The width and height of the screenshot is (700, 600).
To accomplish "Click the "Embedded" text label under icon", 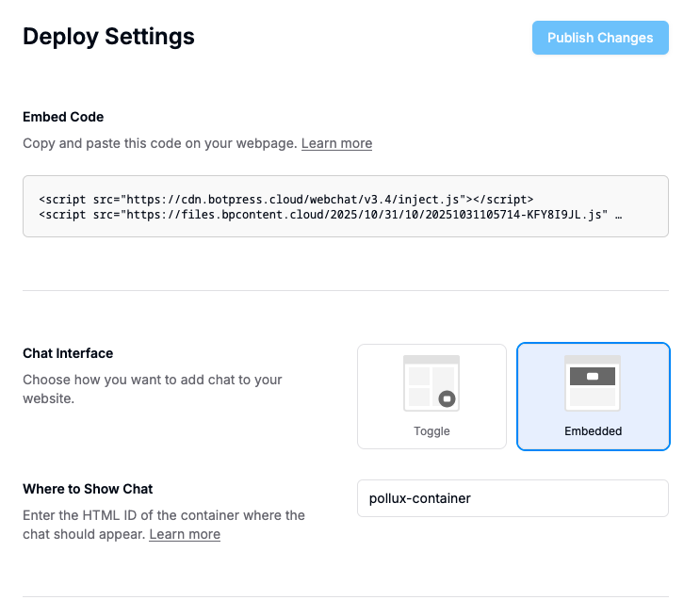I will coord(593,431).
